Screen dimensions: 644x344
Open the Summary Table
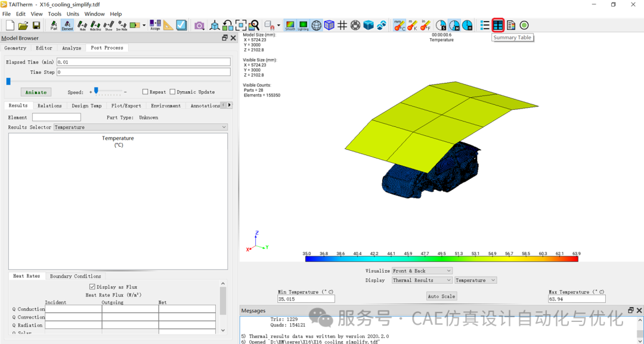498,26
